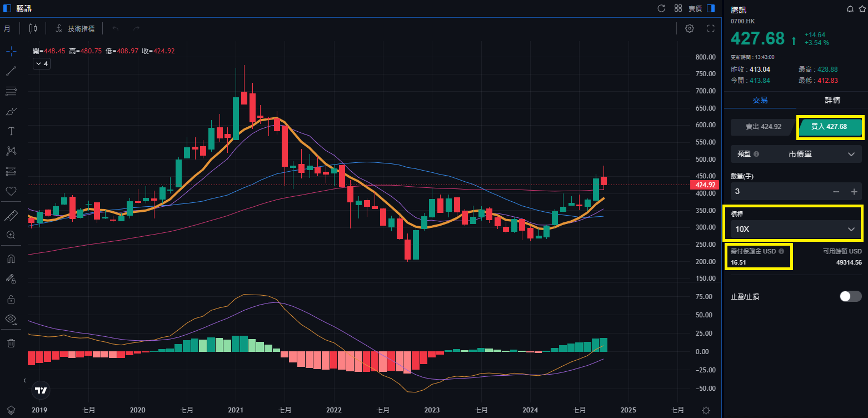The height and width of the screenshot is (418, 868).
Task: Open the 月 timeframe selector
Action: (x=7, y=28)
